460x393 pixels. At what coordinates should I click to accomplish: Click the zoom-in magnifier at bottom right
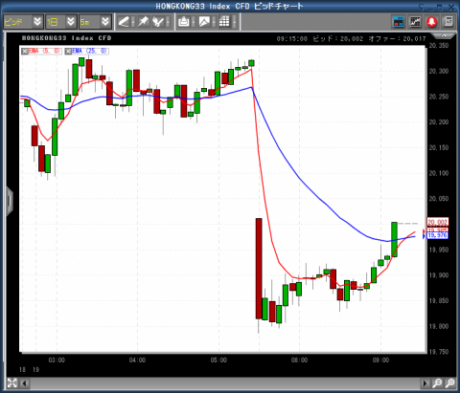437,383
